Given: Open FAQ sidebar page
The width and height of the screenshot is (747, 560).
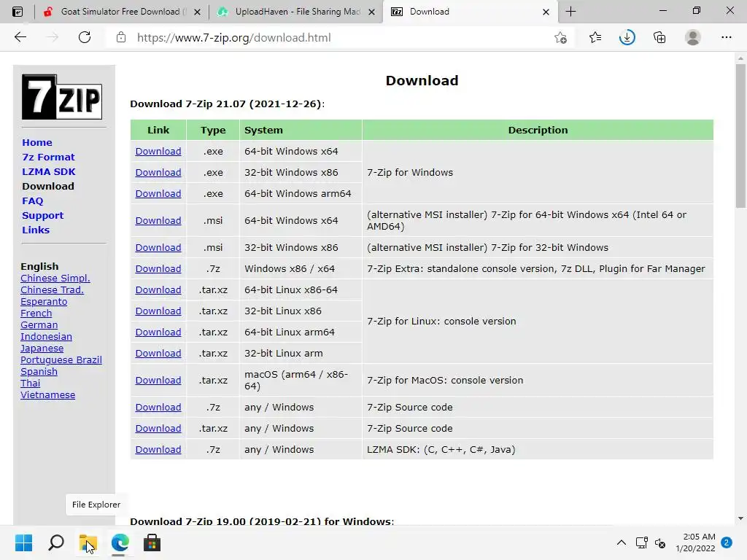Looking at the screenshot, I should pos(32,201).
